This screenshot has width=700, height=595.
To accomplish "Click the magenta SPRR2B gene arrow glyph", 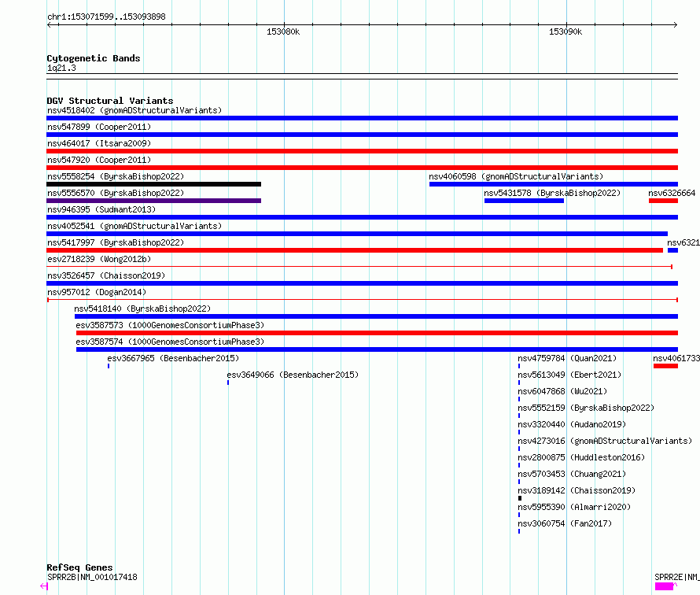I will pos(44,586).
